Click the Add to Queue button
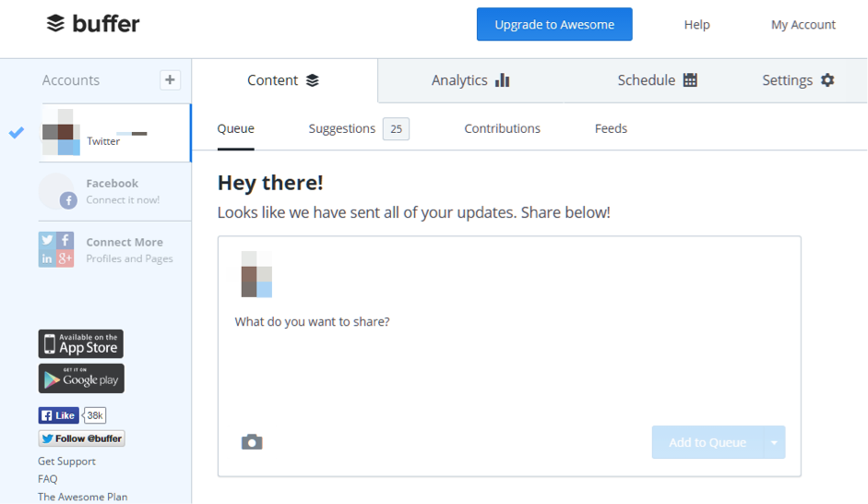This screenshot has width=868, height=504. (707, 442)
